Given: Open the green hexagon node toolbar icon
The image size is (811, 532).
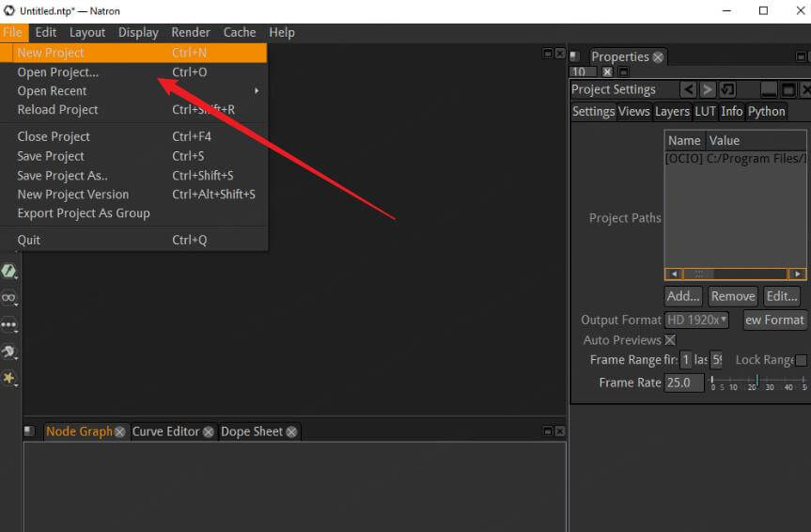Looking at the screenshot, I should 8,271.
